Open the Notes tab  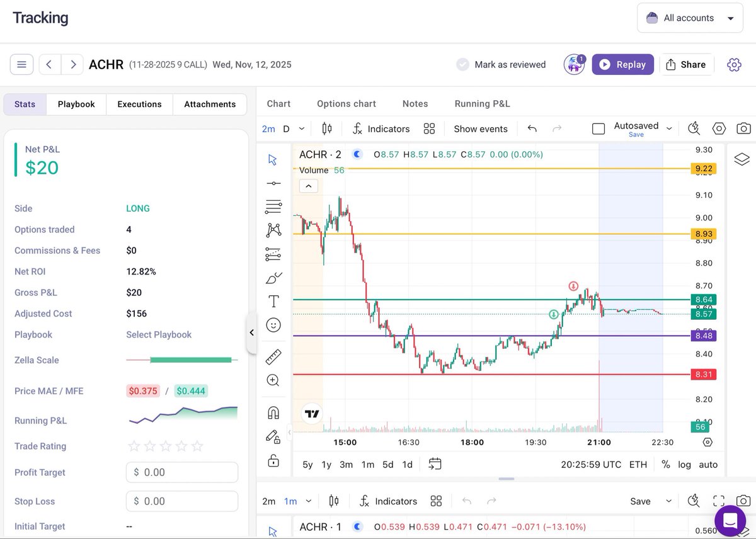[415, 103]
